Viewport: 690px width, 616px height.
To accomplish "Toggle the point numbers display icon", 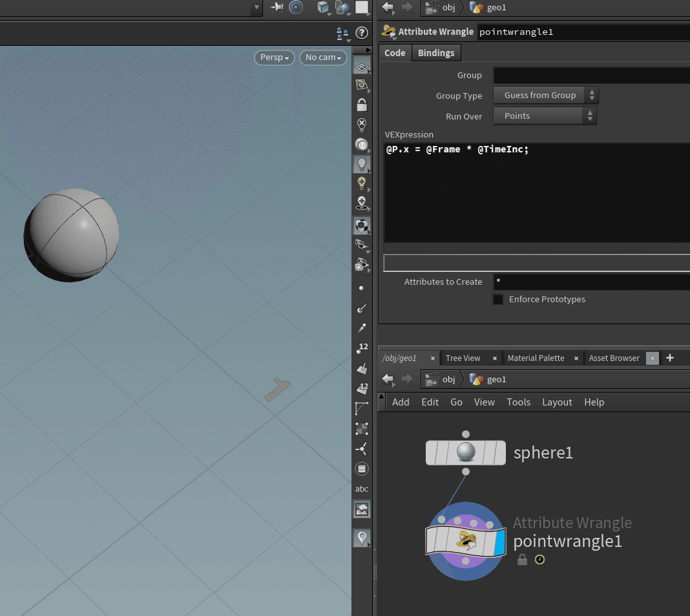I will (362, 349).
